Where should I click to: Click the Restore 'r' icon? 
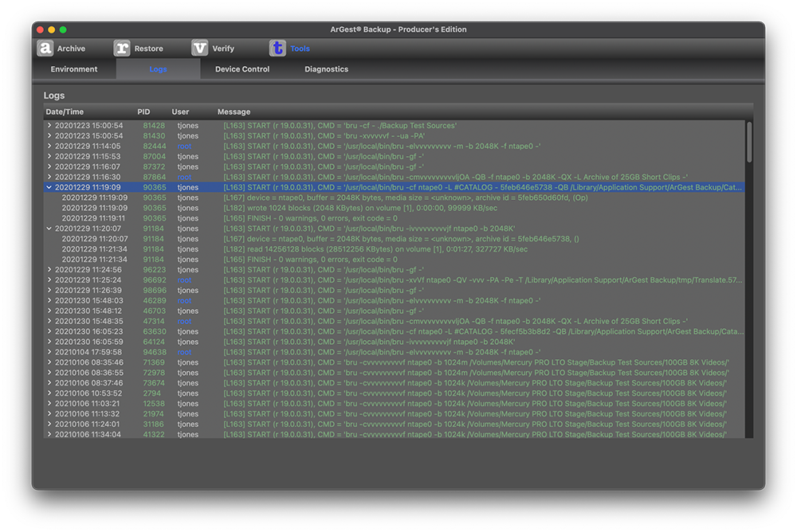(x=122, y=49)
